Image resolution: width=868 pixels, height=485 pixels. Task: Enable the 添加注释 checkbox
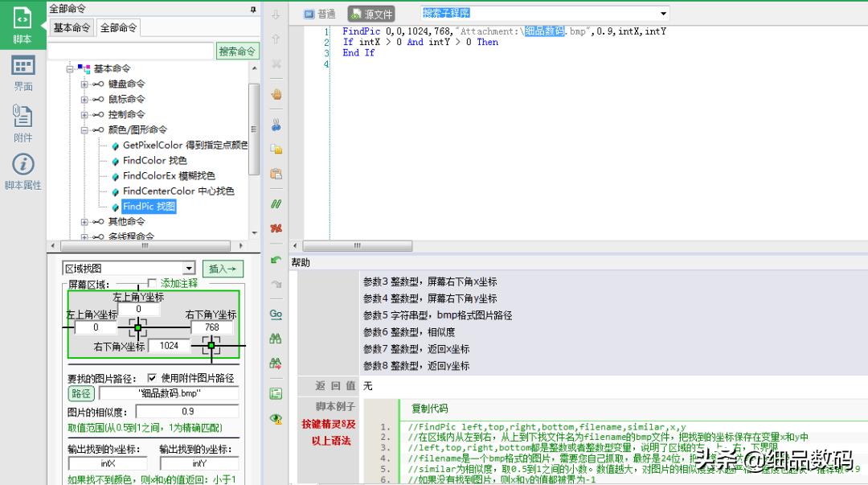pyautogui.click(x=153, y=283)
